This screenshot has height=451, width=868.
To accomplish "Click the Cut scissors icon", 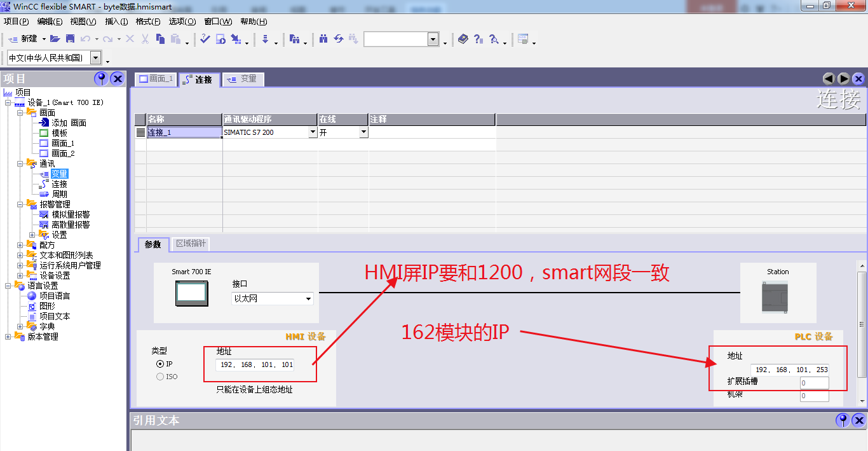I will [145, 39].
